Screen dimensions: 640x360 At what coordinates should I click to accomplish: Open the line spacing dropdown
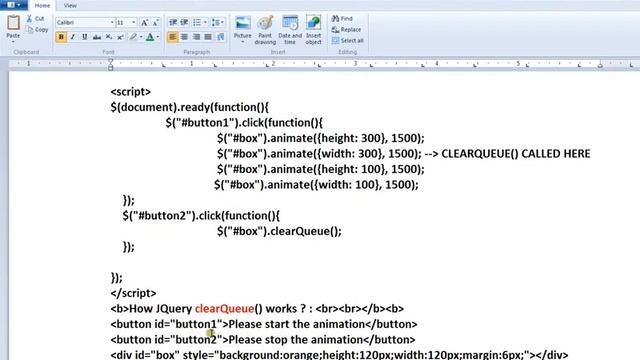point(218,22)
